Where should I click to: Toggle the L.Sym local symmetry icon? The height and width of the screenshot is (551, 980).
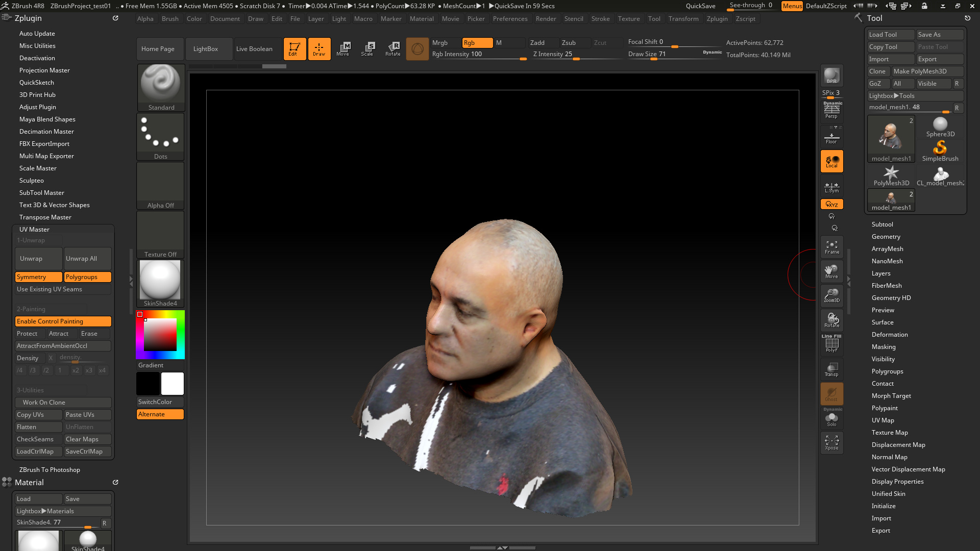pyautogui.click(x=831, y=187)
